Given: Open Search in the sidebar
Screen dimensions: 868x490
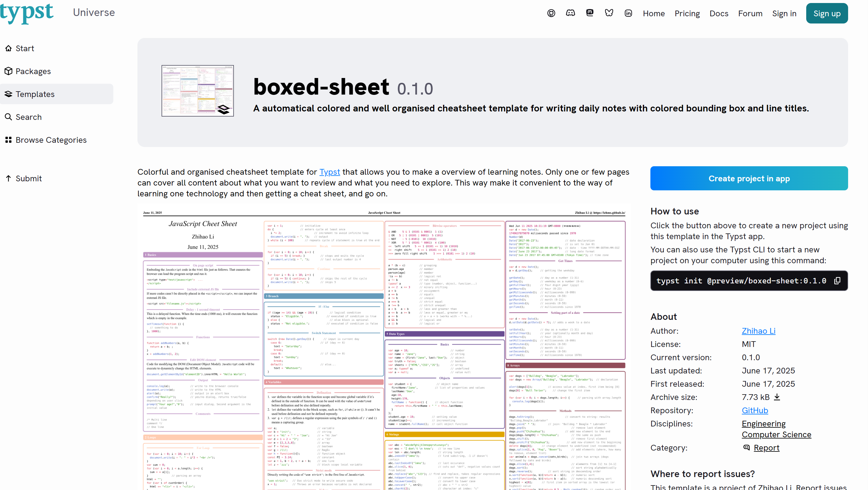Looking at the screenshot, I should click(57, 117).
